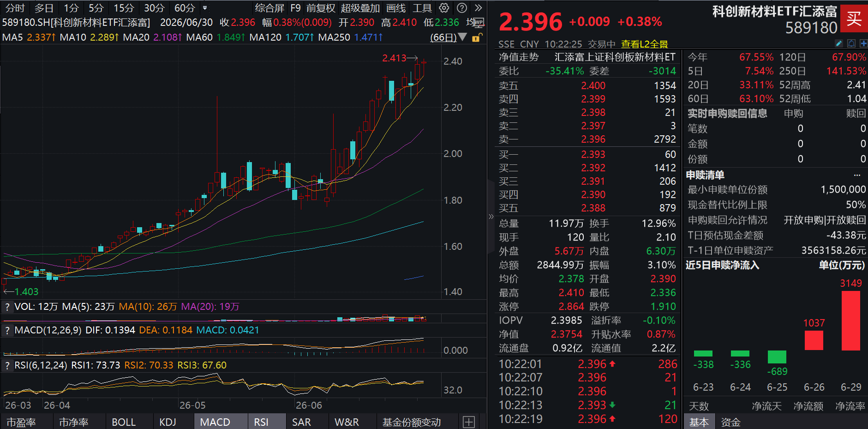Toggle the RSI indicator tab
Viewport: 868px width, 429px height.
point(261,422)
